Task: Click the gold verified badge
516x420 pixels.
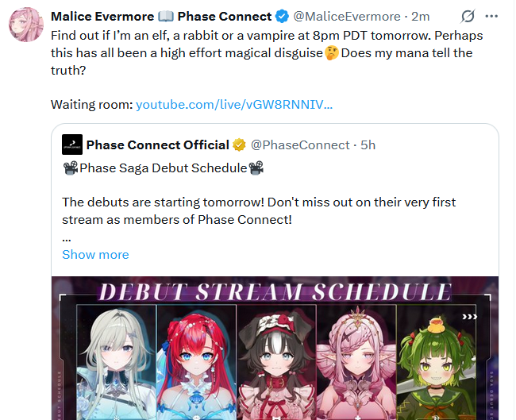Action: click(239, 144)
